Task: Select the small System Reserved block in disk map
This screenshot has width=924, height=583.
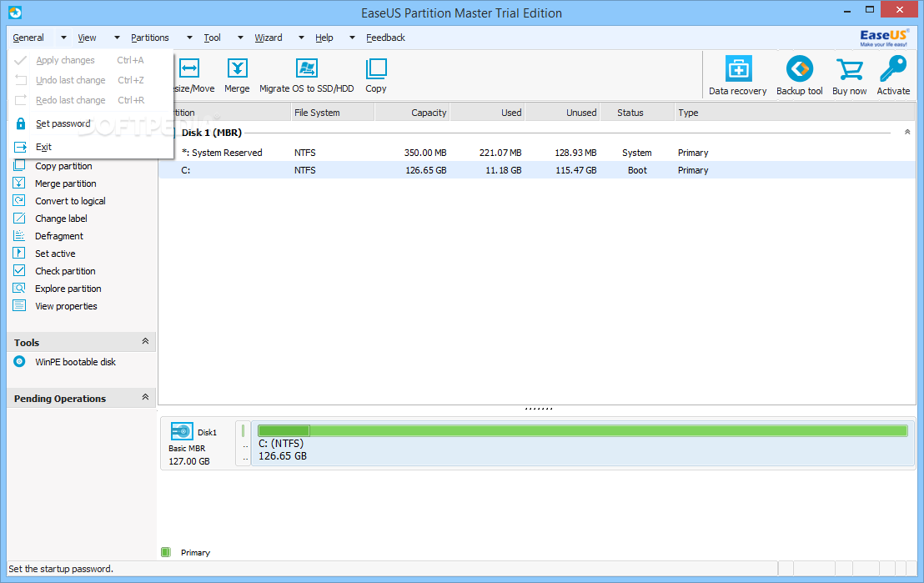Action: click(x=243, y=443)
